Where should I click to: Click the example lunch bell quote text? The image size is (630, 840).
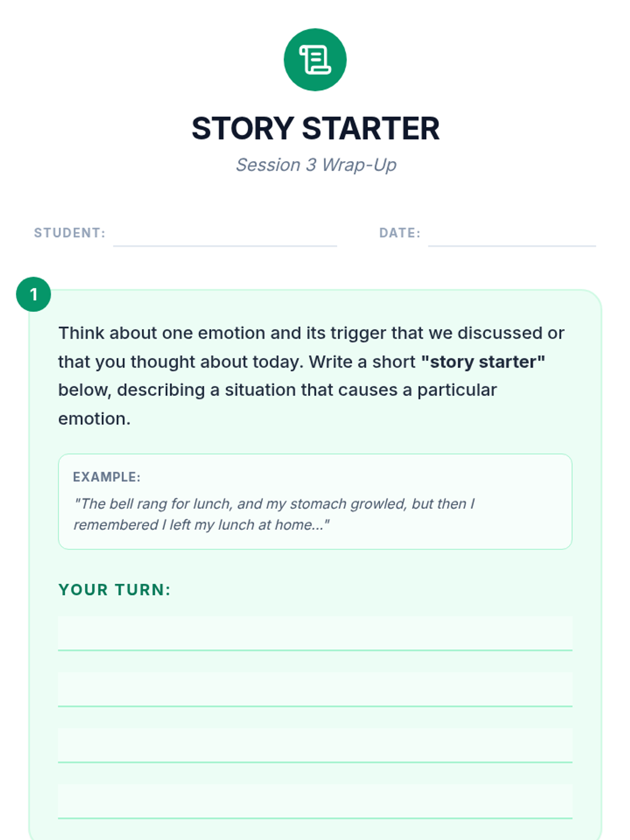coord(274,514)
